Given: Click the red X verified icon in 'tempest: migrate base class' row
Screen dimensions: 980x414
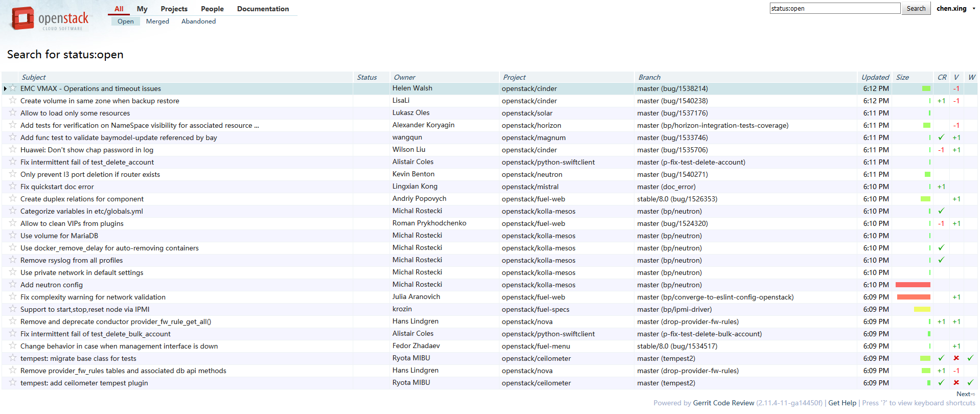Looking at the screenshot, I should coord(956,358).
